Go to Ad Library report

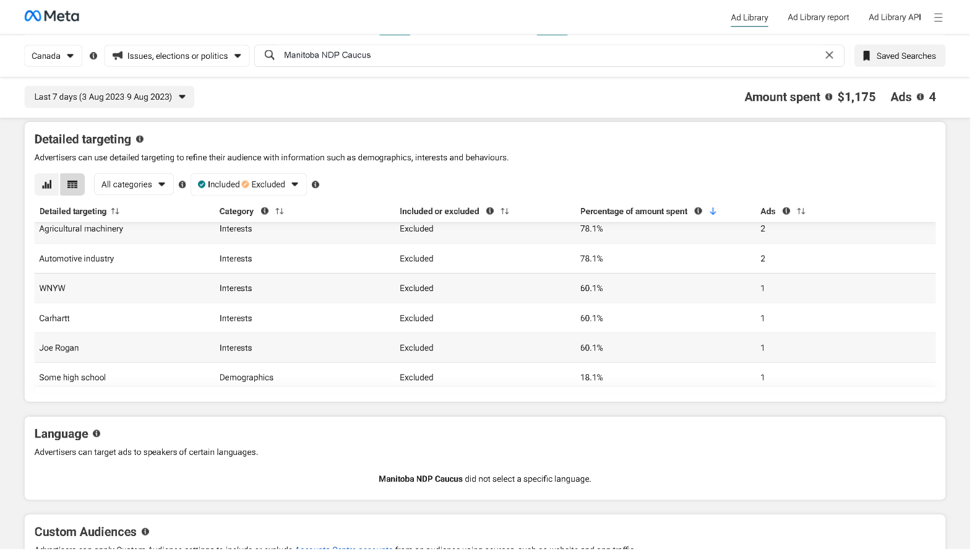tap(818, 17)
